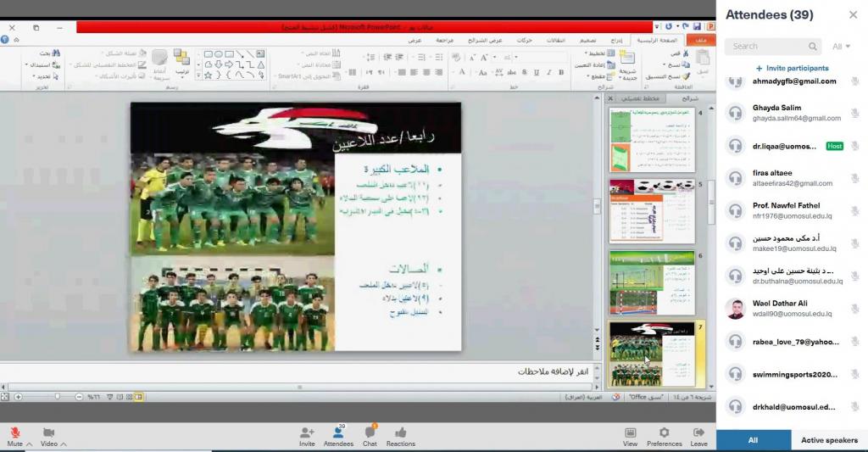Screen dimensions: 868x452
Task: Toggle Ghayda Salim's microphone icon
Action: (854, 113)
